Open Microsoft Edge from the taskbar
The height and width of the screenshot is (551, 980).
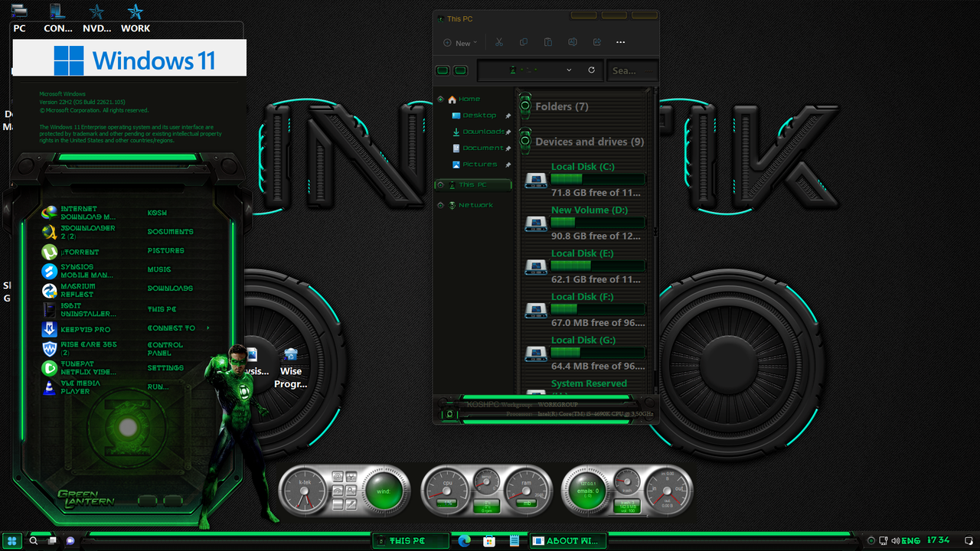click(464, 540)
